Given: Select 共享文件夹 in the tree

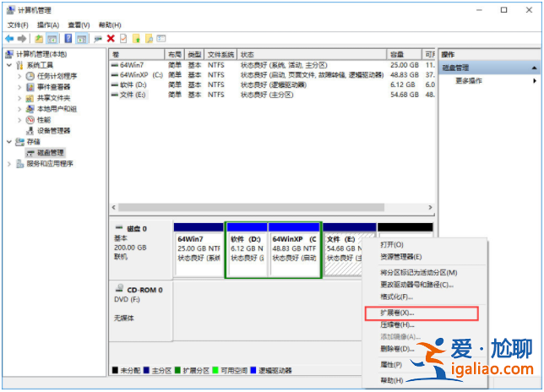Looking at the screenshot, I should pos(54,98).
